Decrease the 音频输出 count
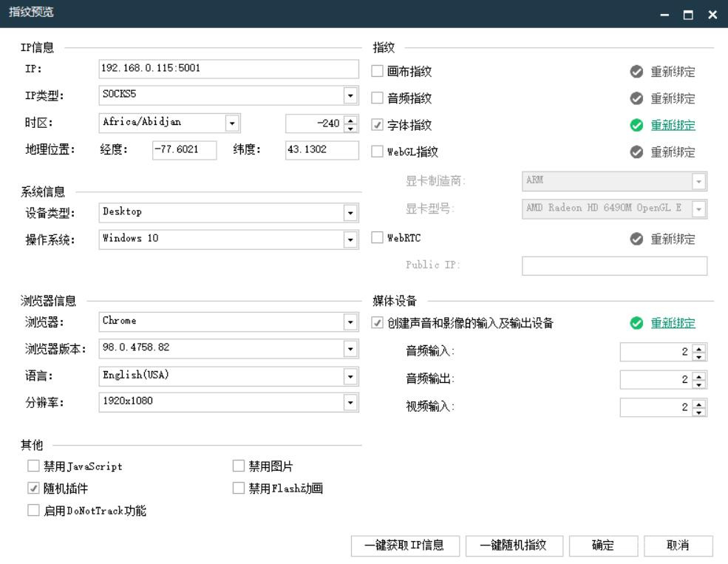 point(699,384)
